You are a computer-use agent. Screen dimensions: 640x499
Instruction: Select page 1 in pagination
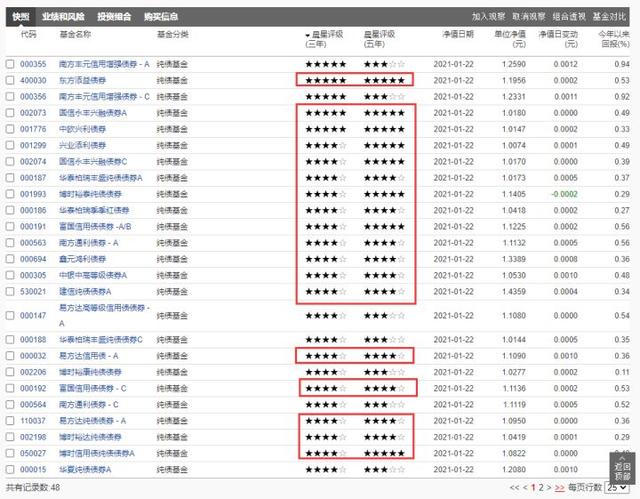click(x=533, y=488)
